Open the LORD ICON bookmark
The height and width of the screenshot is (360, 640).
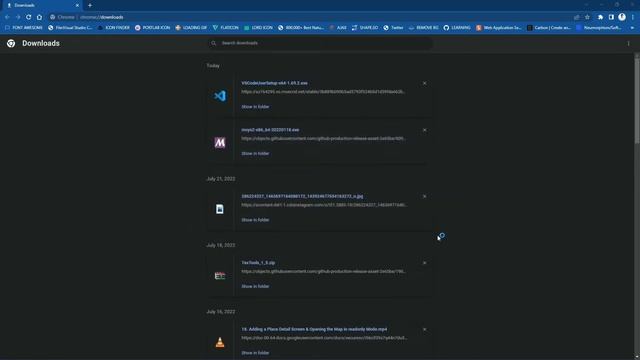click(x=258, y=28)
